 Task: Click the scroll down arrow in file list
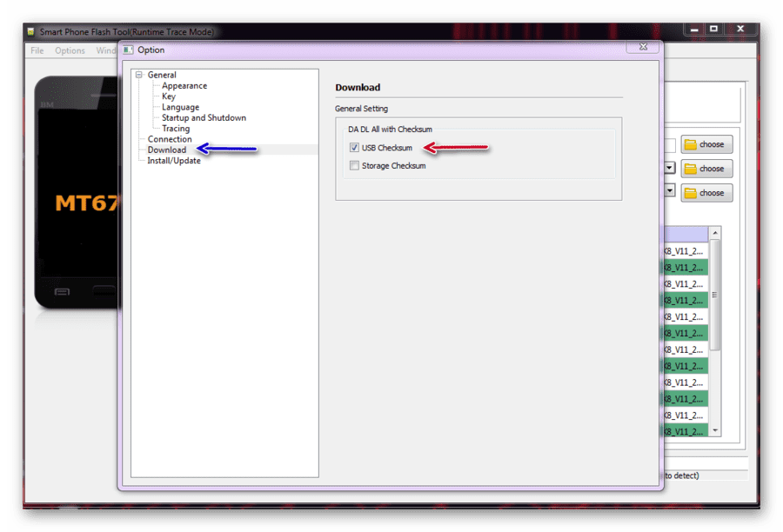point(715,430)
